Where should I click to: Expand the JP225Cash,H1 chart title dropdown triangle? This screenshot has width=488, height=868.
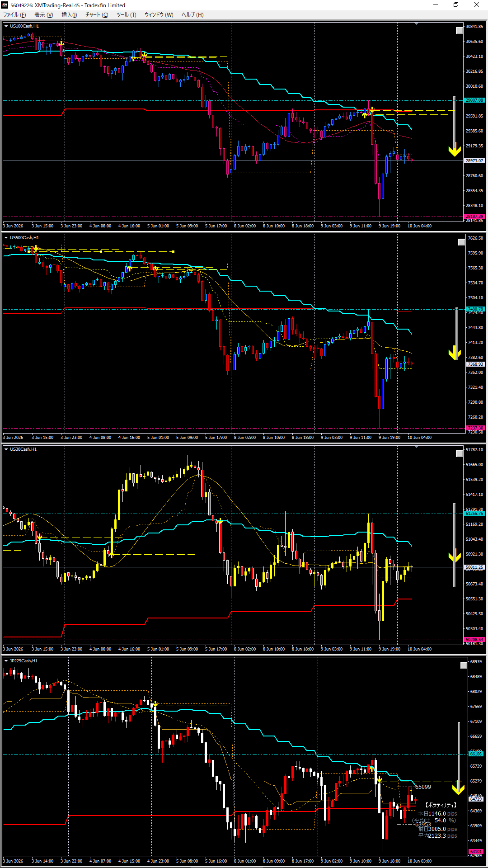(x=6, y=661)
